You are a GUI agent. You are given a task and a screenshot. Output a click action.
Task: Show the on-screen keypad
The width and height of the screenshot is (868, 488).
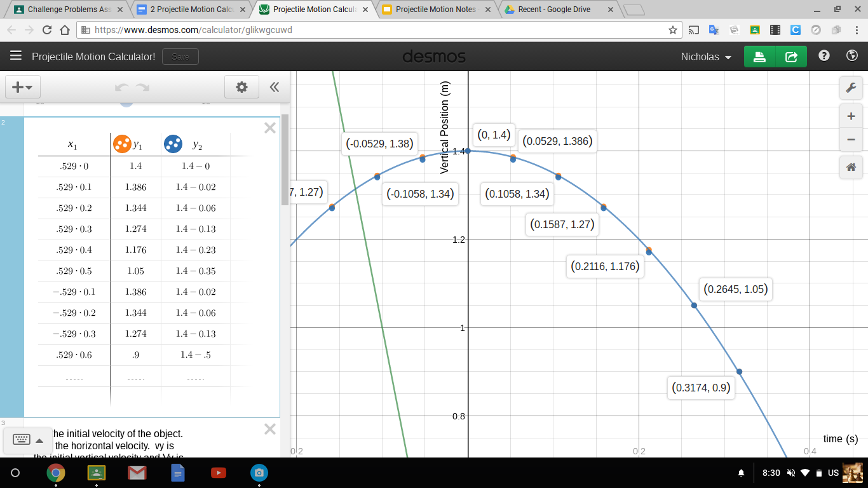tap(28, 440)
